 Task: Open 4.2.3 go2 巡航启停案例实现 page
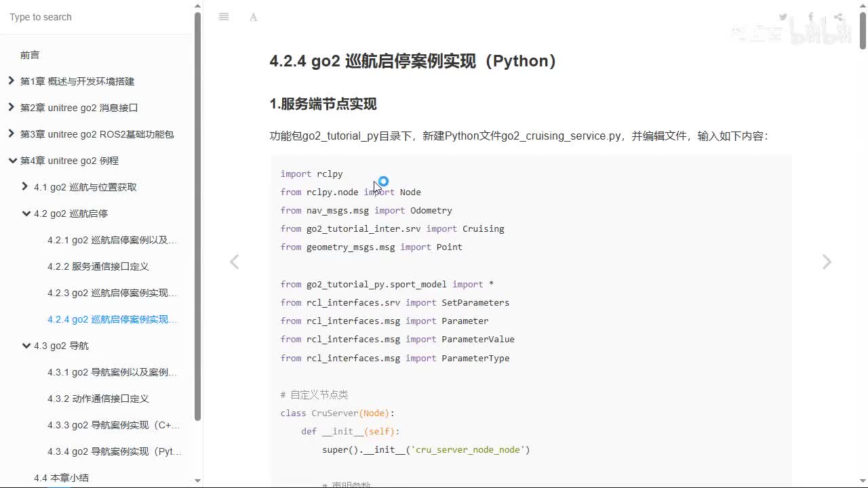[x=113, y=293]
